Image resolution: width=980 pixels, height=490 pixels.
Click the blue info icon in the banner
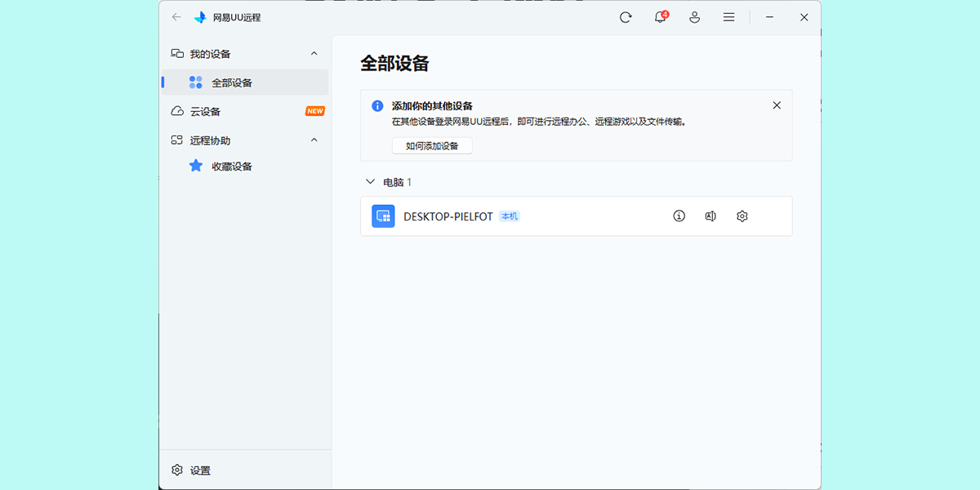(x=376, y=106)
